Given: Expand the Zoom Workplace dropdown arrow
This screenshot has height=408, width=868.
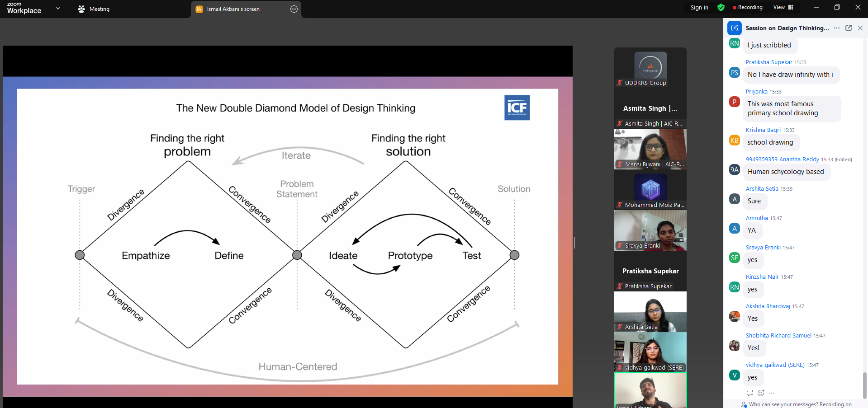Looking at the screenshot, I should 57,9.
